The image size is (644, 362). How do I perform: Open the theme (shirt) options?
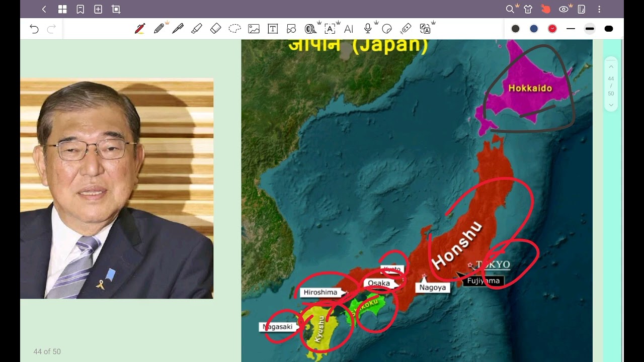528,9
